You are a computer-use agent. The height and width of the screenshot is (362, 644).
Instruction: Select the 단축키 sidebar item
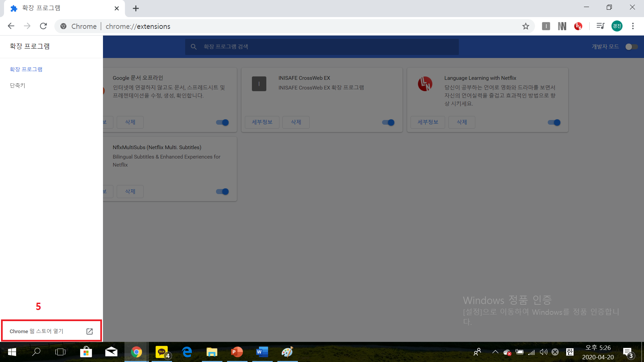pyautogui.click(x=17, y=85)
